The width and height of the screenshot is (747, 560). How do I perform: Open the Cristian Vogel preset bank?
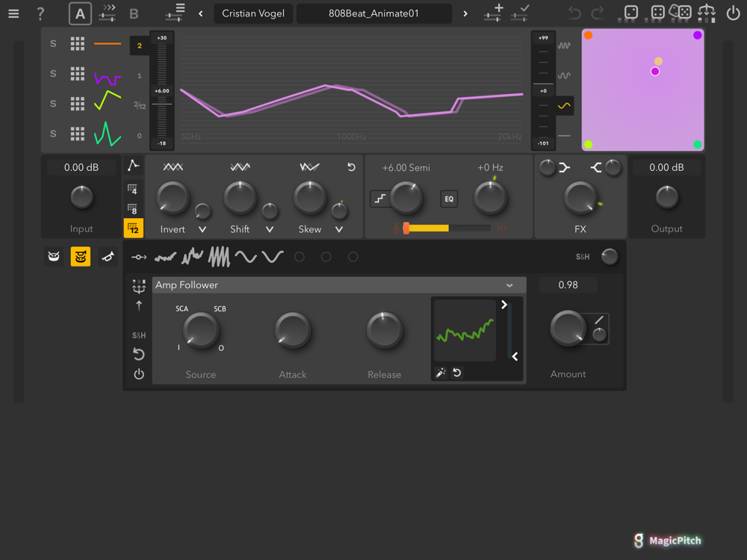click(253, 13)
